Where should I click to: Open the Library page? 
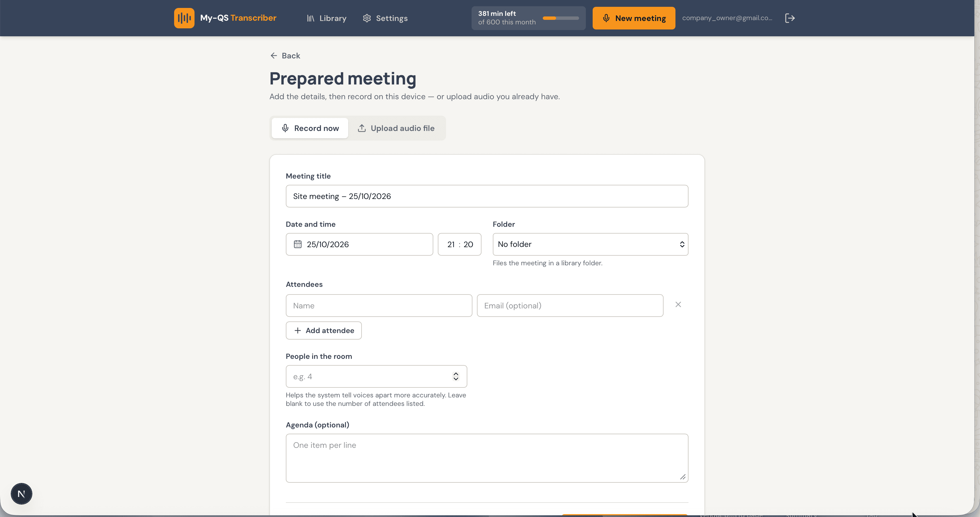click(326, 18)
